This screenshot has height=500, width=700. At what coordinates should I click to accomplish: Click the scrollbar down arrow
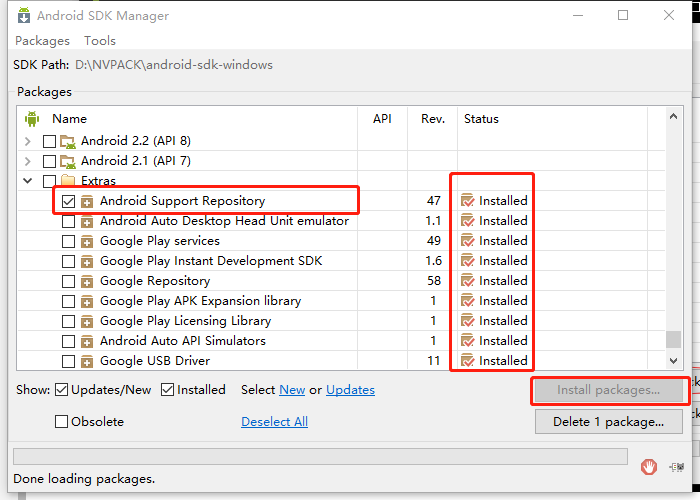coord(674,360)
